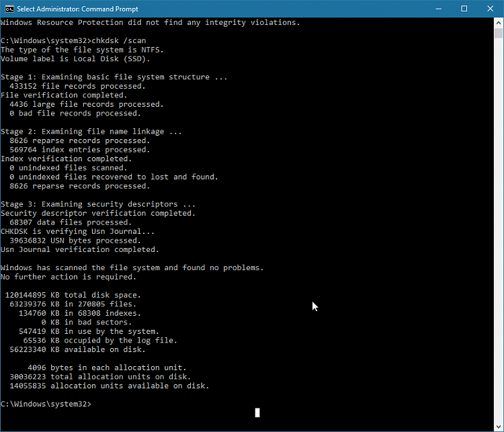This screenshot has width=504, height=432.
Task: Click '0 bad file records processed.'
Action: pos(75,114)
